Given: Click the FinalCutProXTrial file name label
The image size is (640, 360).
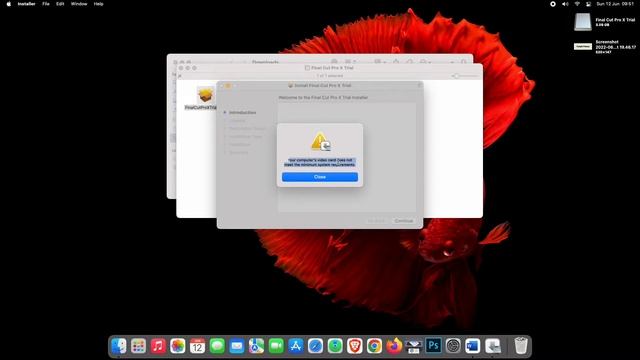Looking at the screenshot, I should [x=200, y=107].
